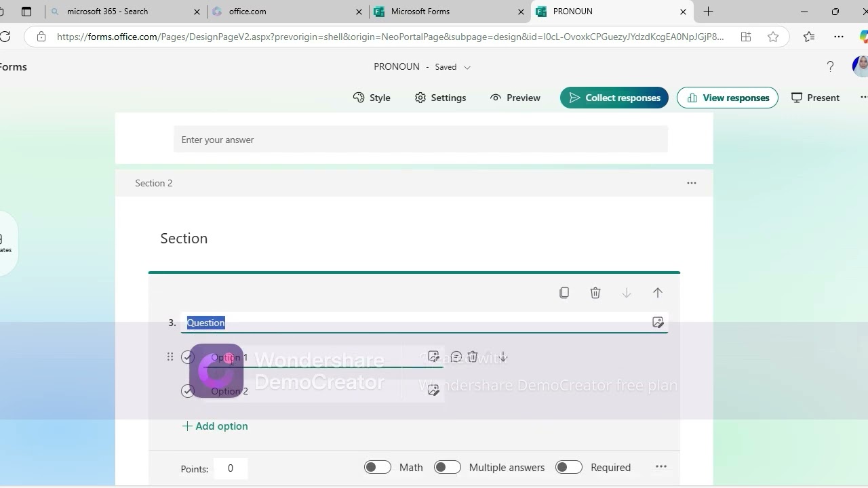Close the office.com tab
This screenshot has width=868, height=488.
click(359, 12)
